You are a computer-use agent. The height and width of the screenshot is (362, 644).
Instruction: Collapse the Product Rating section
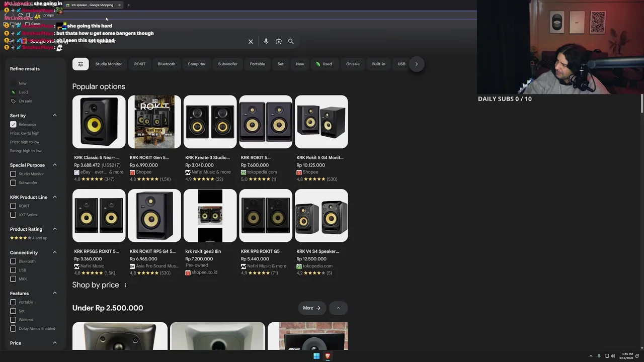55,229
